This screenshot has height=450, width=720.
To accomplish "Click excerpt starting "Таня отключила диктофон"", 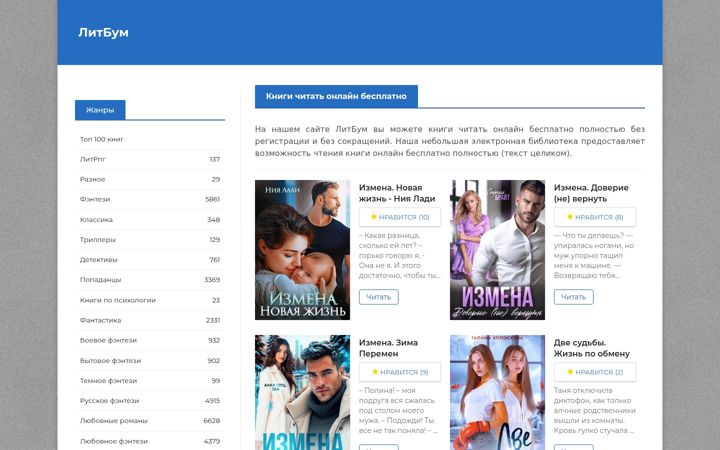I will point(594,411).
